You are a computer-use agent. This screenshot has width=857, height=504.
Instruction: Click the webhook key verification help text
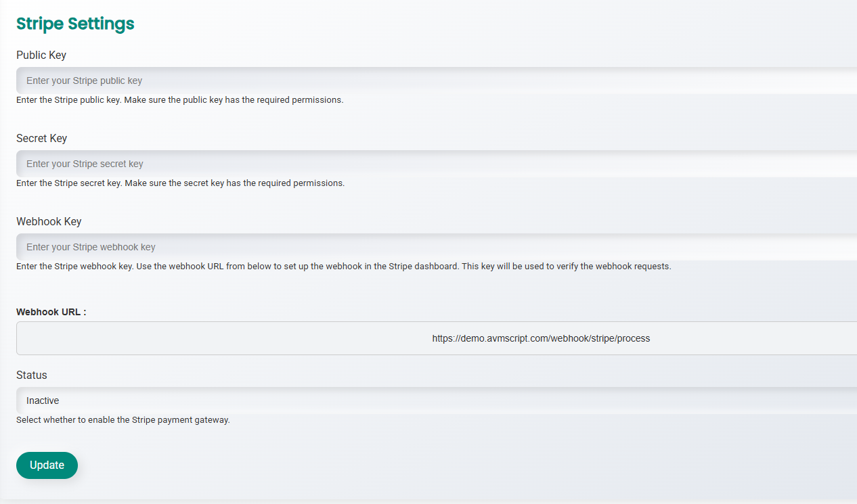click(x=343, y=267)
